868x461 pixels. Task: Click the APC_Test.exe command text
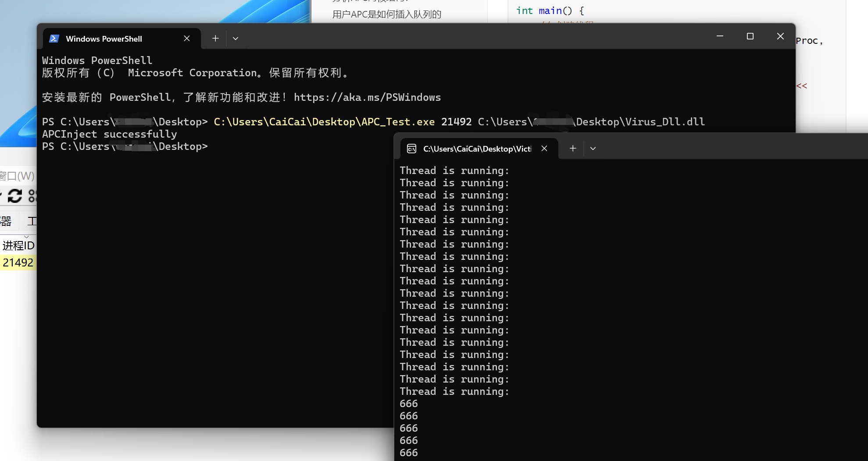pos(324,122)
